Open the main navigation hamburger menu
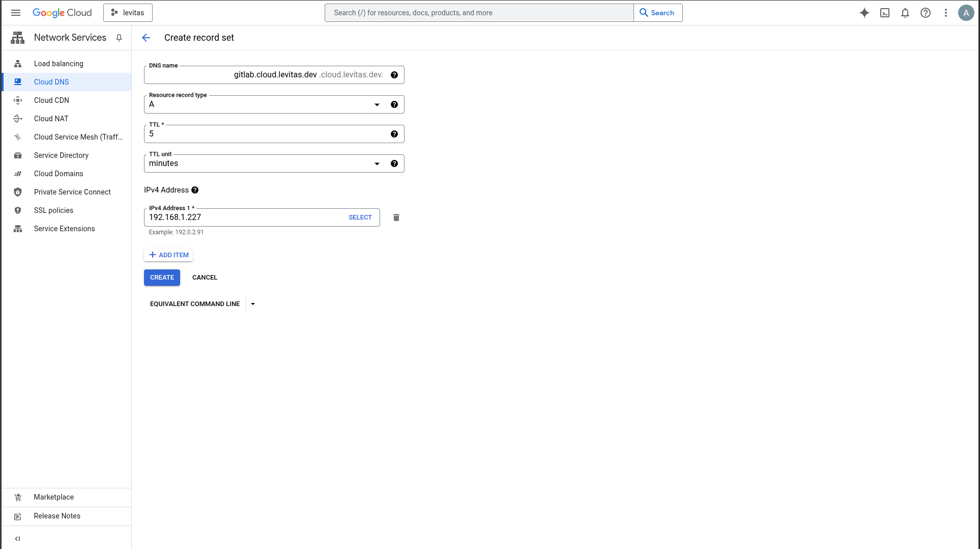Image resolution: width=980 pixels, height=549 pixels. tap(16, 13)
